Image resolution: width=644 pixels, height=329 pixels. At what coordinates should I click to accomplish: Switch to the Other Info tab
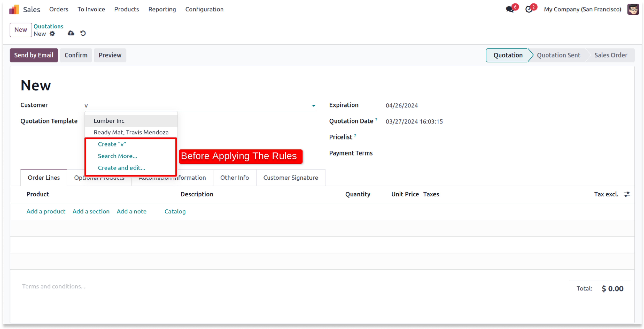coord(234,178)
